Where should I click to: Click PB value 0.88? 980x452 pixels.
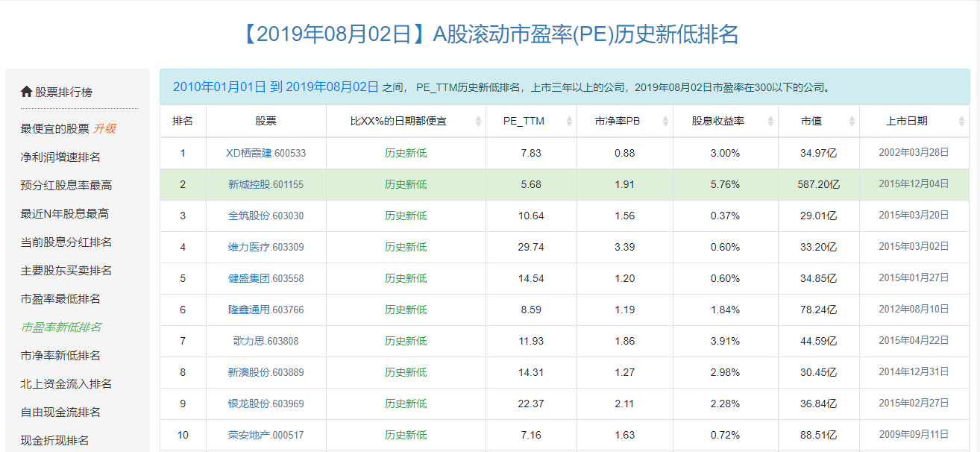(x=625, y=153)
